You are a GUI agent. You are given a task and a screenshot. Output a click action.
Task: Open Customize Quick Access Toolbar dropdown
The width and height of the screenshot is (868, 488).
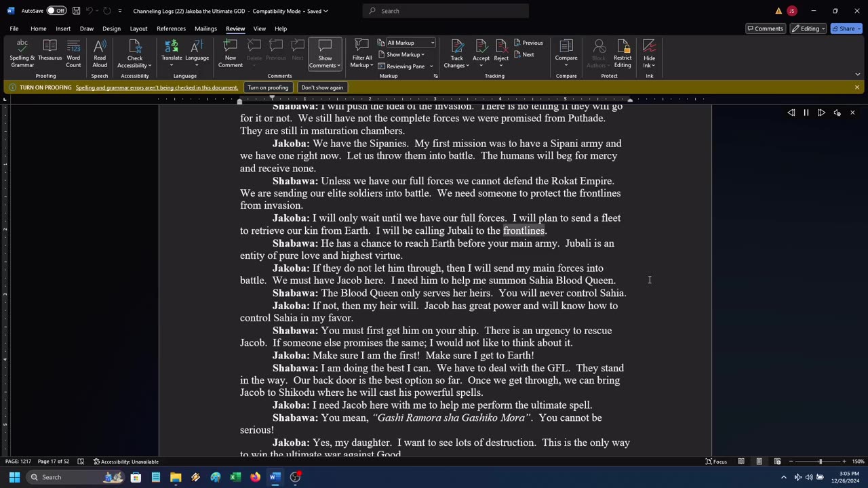pos(120,11)
